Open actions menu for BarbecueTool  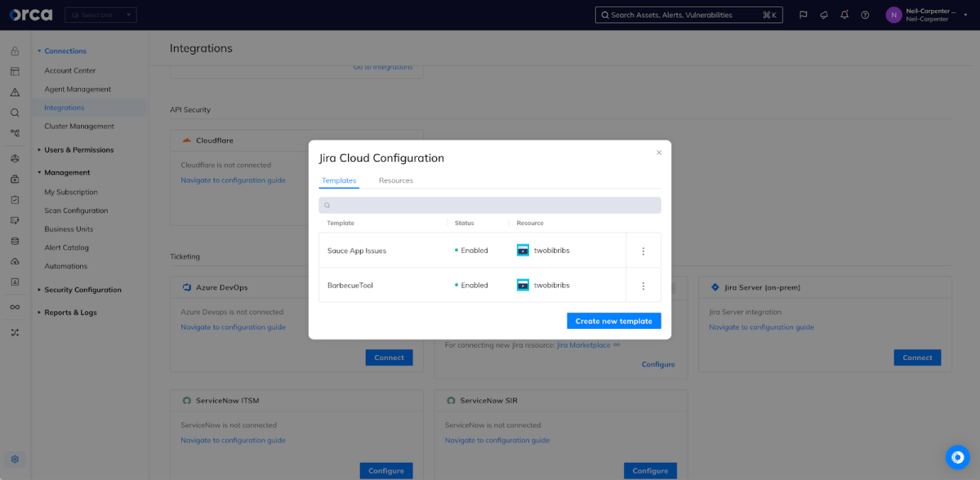[644, 286]
